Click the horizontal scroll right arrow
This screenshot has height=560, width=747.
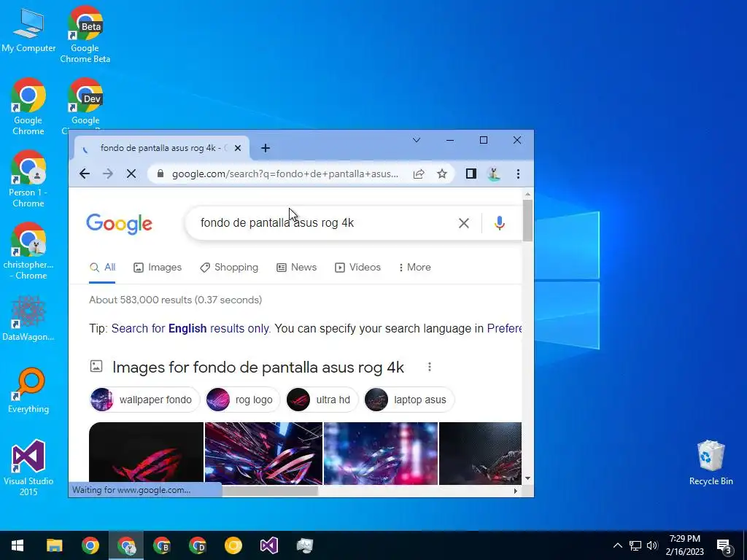pos(516,491)
